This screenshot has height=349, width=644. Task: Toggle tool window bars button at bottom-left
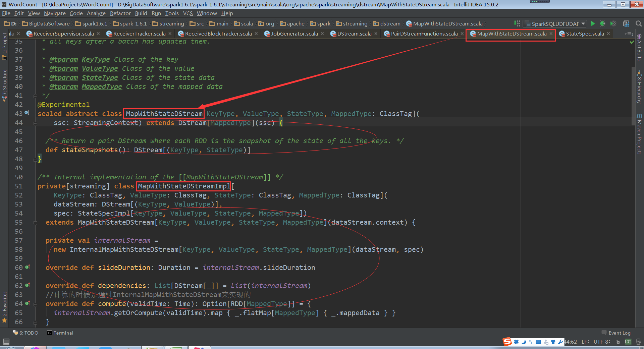(x=6, y=342)
